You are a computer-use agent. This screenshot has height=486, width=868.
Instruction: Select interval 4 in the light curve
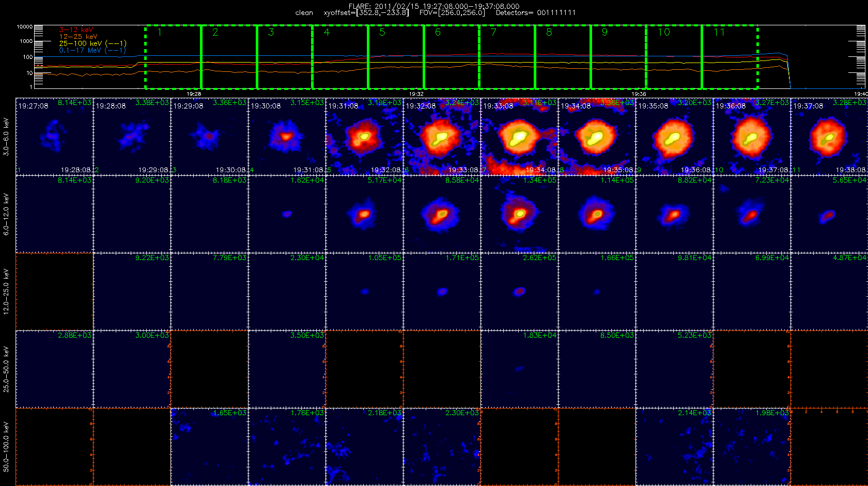click(340, 57)
